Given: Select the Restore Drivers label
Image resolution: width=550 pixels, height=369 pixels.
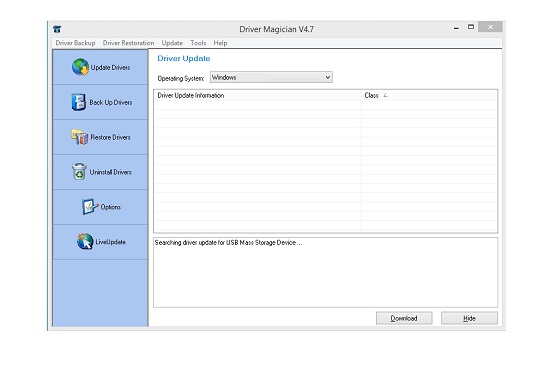Looking at the screenshot, I should (x=110, y=137).
